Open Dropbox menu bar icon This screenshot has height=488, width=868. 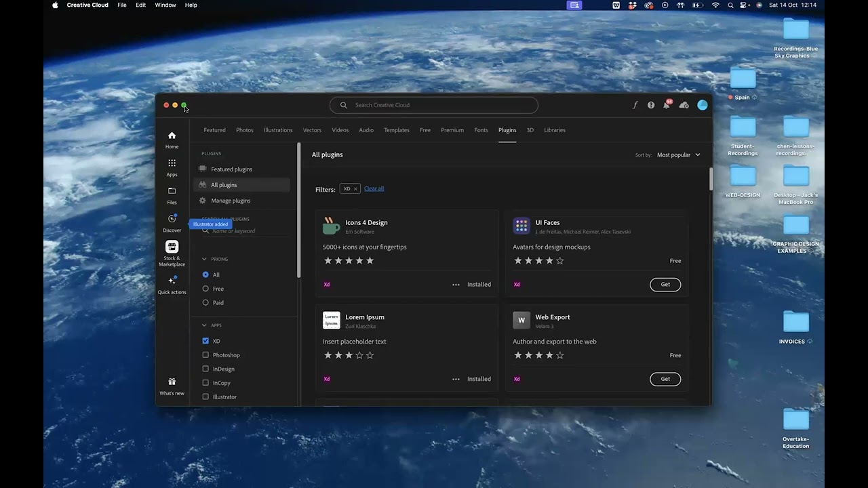(632, 5)
